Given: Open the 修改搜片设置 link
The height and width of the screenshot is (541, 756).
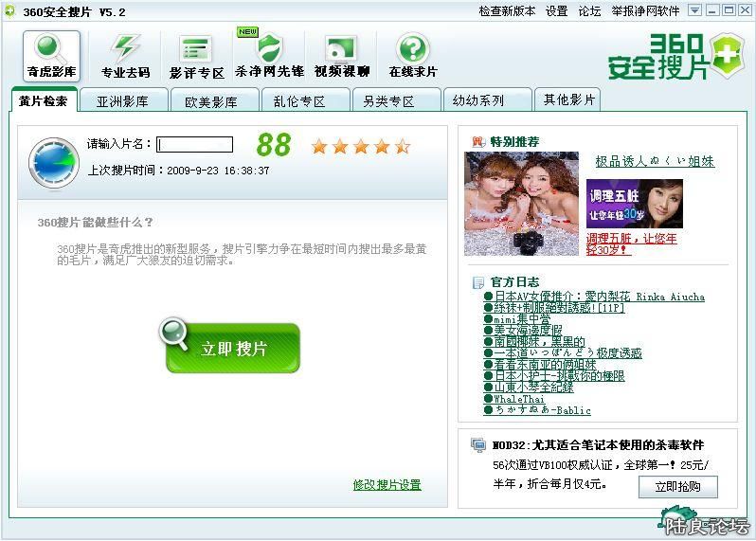Looking at the screenshot, I should coord(387,485).
